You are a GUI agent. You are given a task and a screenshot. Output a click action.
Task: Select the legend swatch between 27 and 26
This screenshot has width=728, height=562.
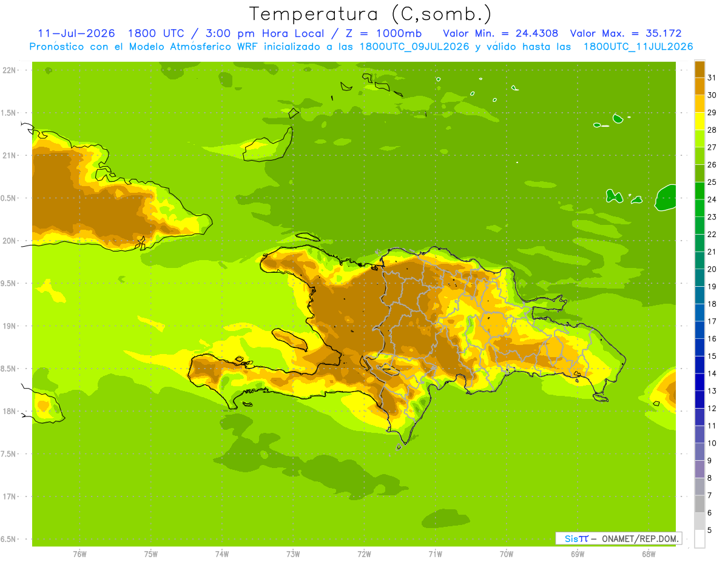[699, 156]
